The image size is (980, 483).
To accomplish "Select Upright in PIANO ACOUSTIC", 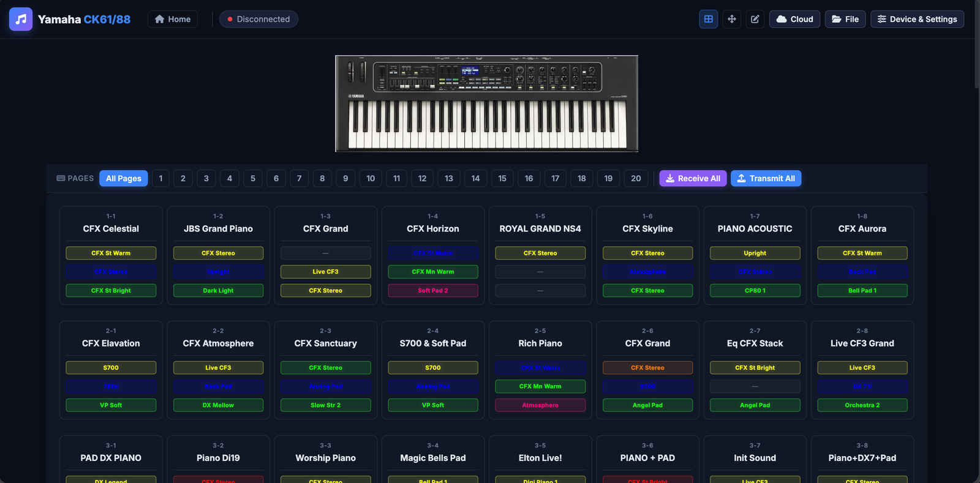I will click(755, 253).
